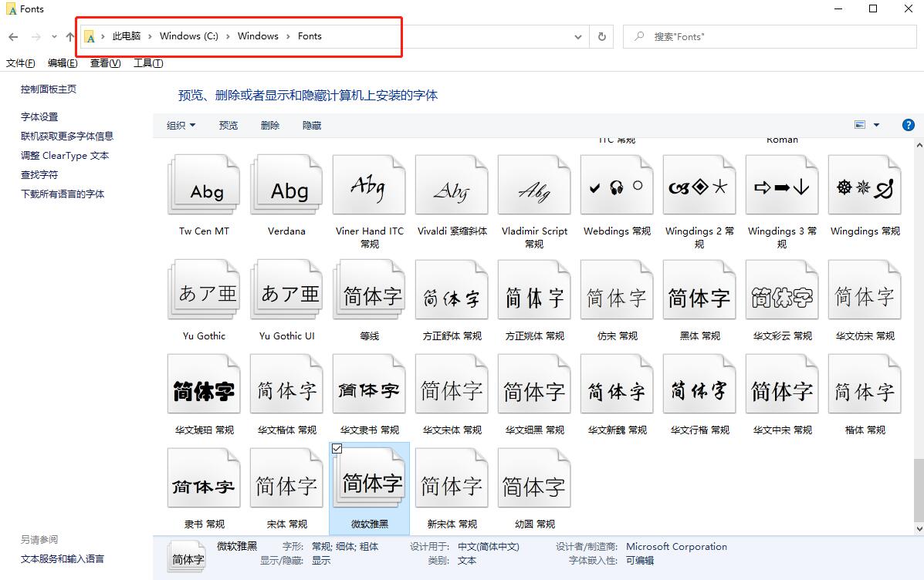Hide the selected font via 隐藏 button
The image size is (924, 580).
tap(311, 124)
